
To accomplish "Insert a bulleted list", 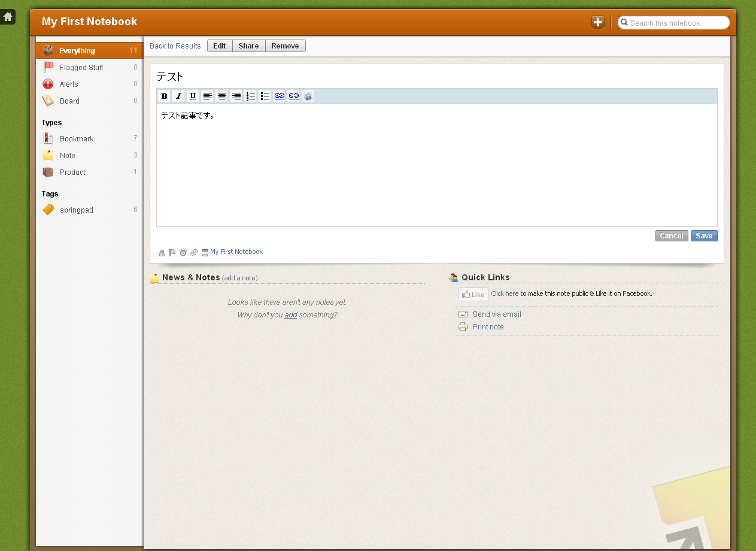I will point(265,96).
